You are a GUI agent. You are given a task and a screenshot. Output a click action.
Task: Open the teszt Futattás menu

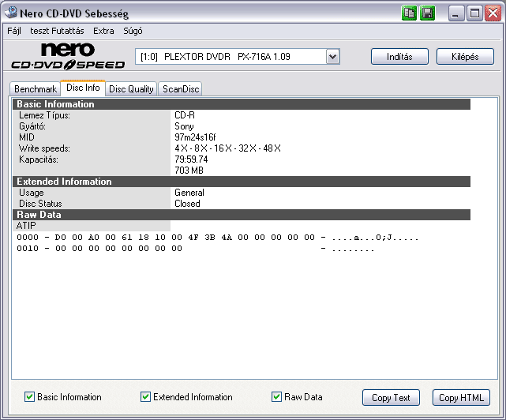(57, 31)
